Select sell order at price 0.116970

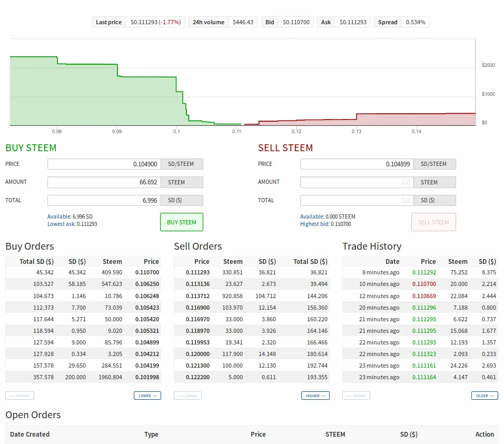pyautogui.click(x=252, y=319)
